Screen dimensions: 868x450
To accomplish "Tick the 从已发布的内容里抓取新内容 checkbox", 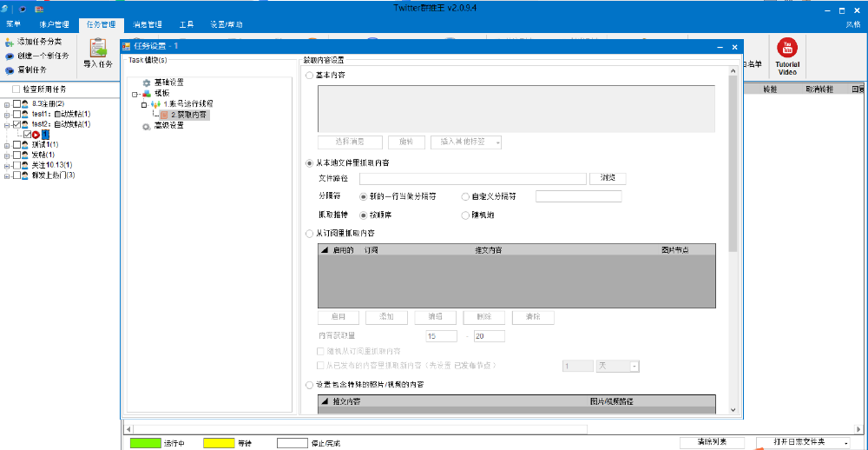I will tap(320, 366).
